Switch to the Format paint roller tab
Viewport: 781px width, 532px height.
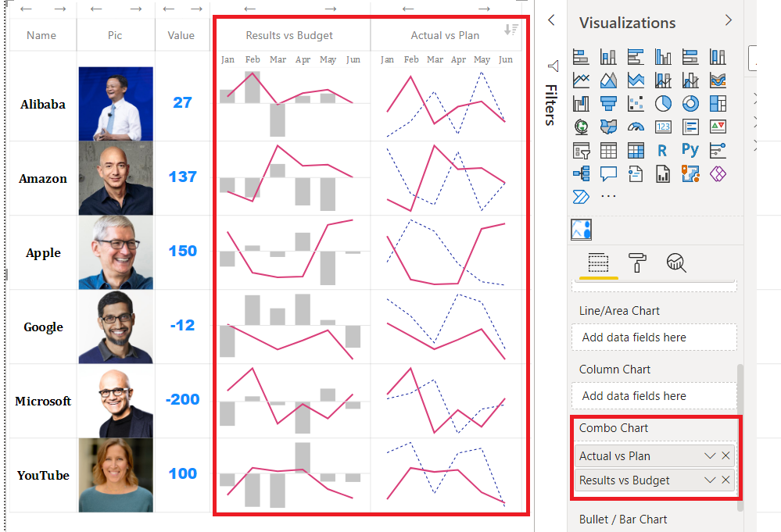637,262
